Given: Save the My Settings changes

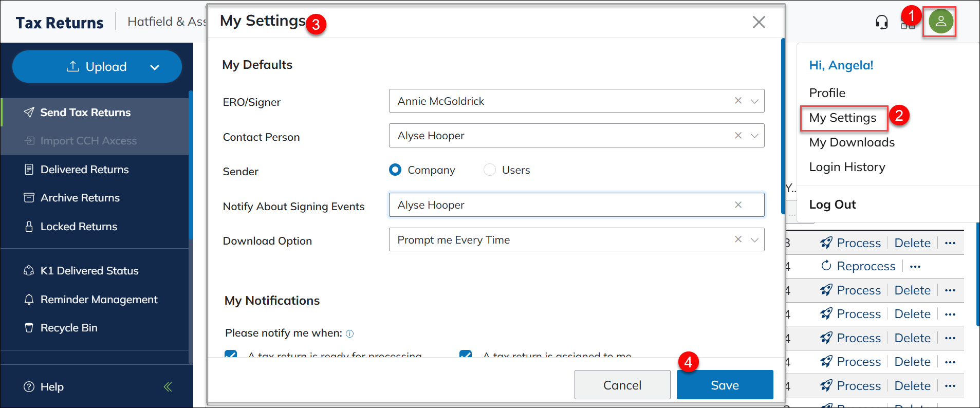Looking at the screenshot, I should [724, 385].
